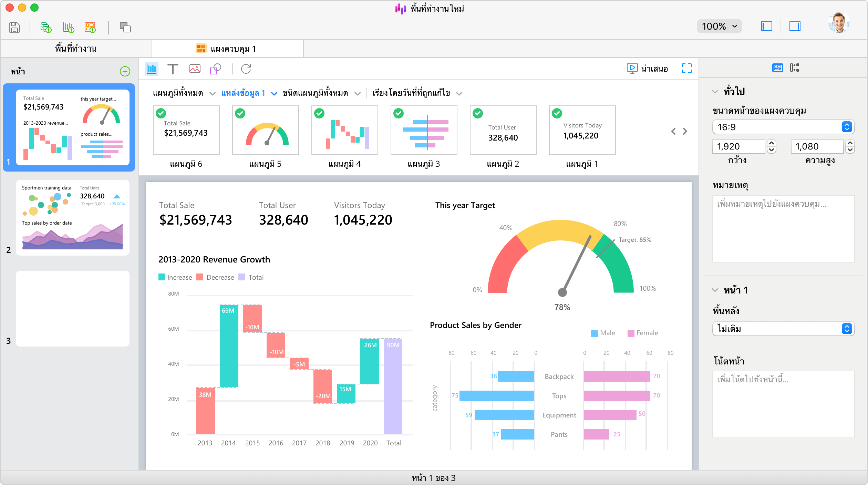
Task: Click the add dashboard icon
Action: tap(90, 27)
